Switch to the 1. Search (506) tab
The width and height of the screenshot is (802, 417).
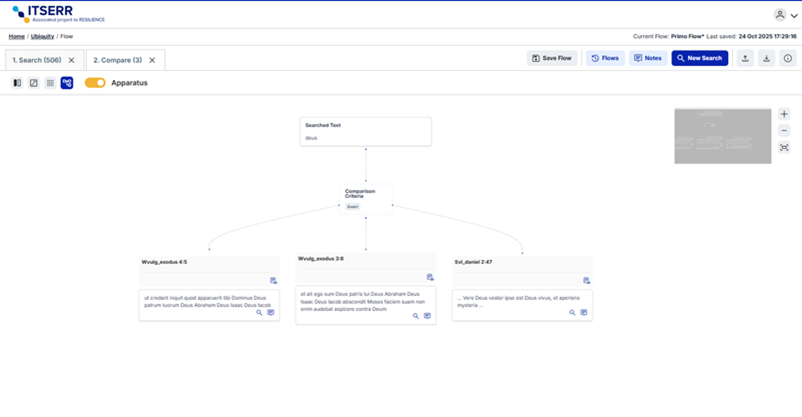tap(37, 60)
